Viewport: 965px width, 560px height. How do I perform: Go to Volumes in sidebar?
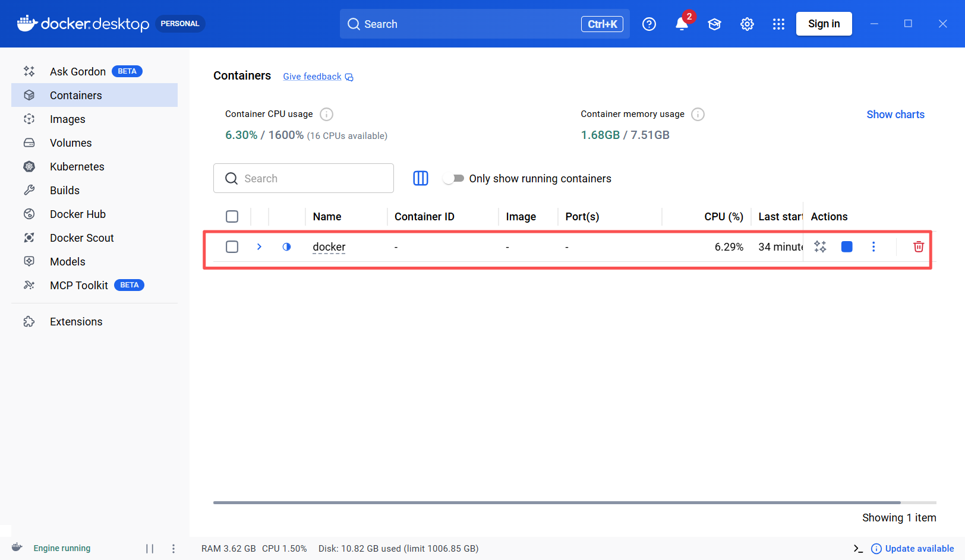click(x=94, y=143)
